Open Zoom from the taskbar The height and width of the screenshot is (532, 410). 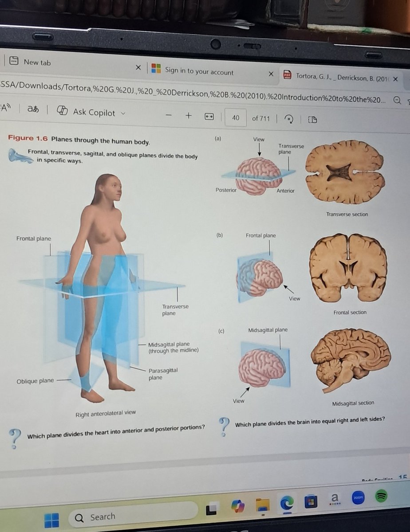coord(358,498)
